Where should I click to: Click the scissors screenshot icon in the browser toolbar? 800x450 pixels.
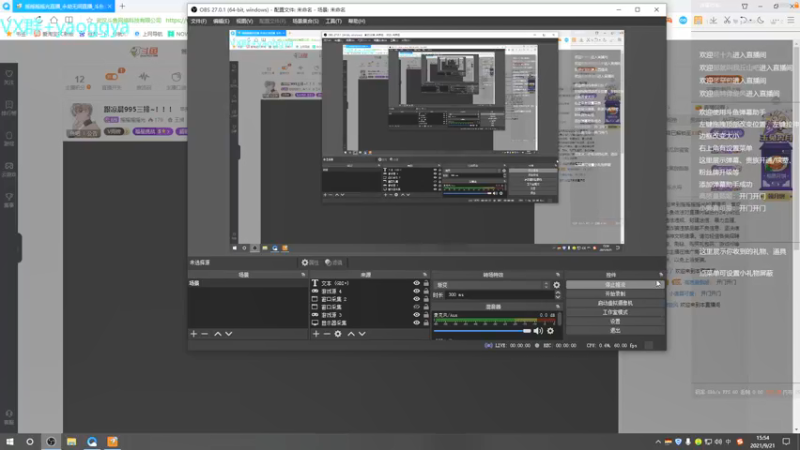click(727, 20)
